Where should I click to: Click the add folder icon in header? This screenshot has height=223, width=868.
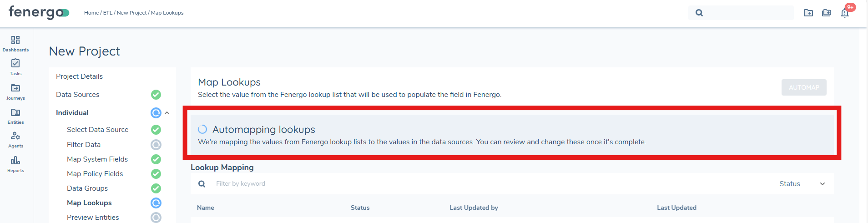pyautogui.click(x=808, y=13)
